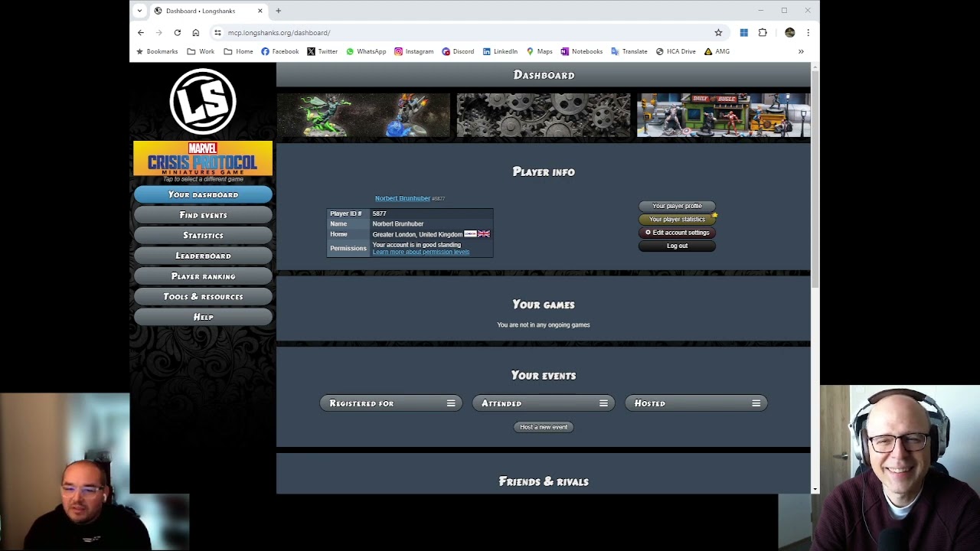Image resolution: width=980 pixels, height=551 pixels.
Task: Open Find Events in the sidebar
Action: 203,215
